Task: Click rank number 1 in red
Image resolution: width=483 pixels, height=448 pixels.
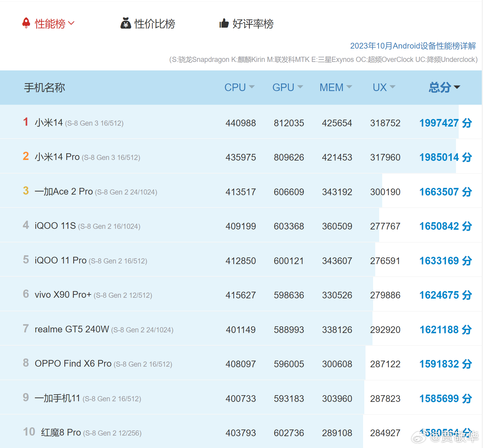Action: (x=26, y=122)
